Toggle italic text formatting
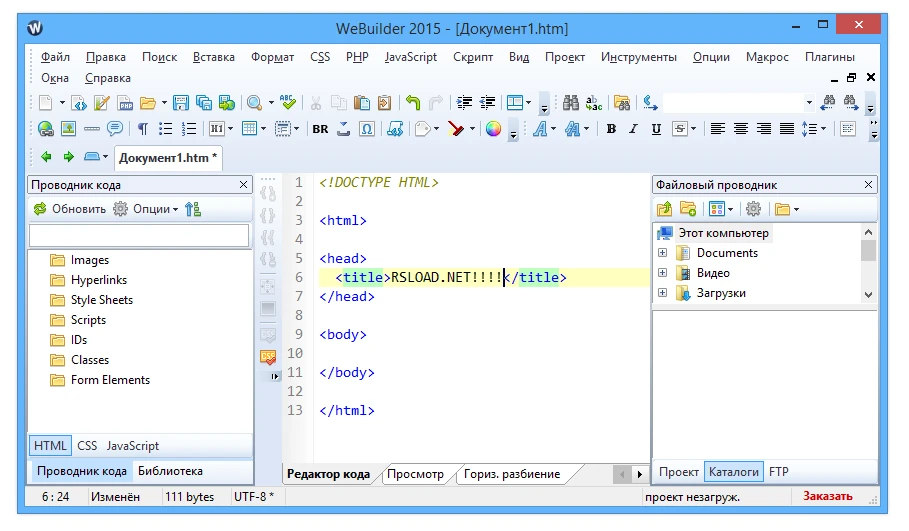This screenshot has height=531, width=909. (633, 129)
